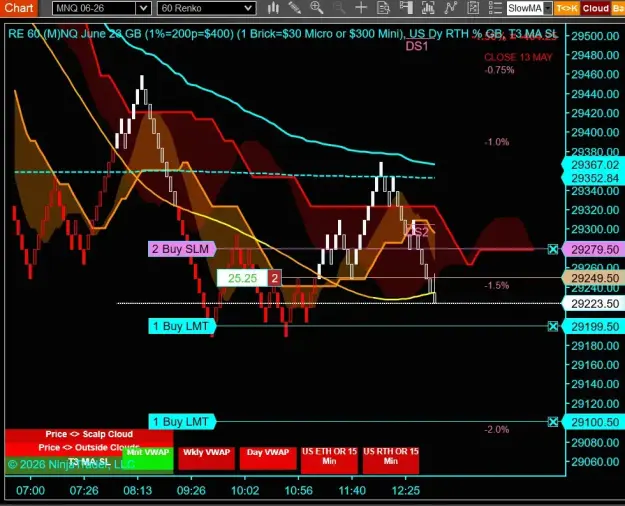
Task: Click the 25.25 position PnL box
Action: coord(242,278)
